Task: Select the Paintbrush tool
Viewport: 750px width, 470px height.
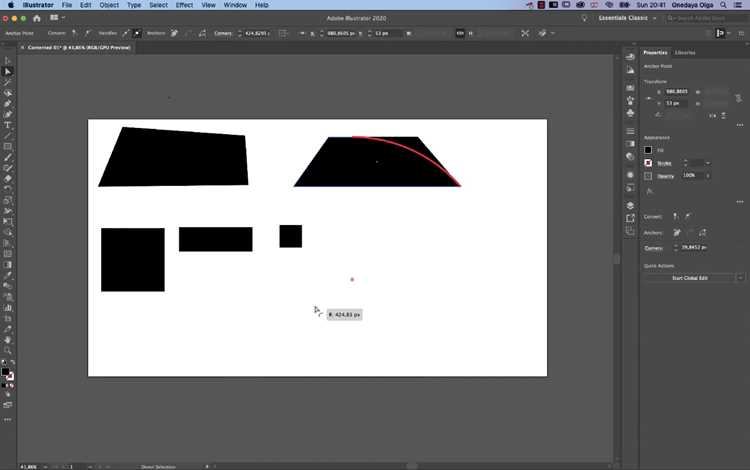Action: (x=8, y=157)
